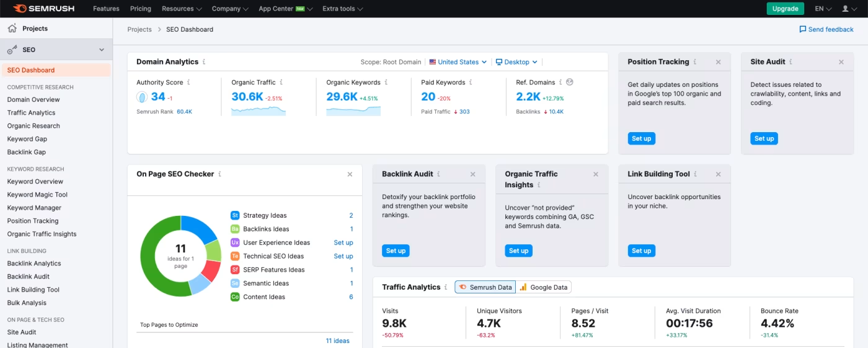Click the Send feedback chat icon
The width and height of the screenshot is (868, 348).
(803, 29)
